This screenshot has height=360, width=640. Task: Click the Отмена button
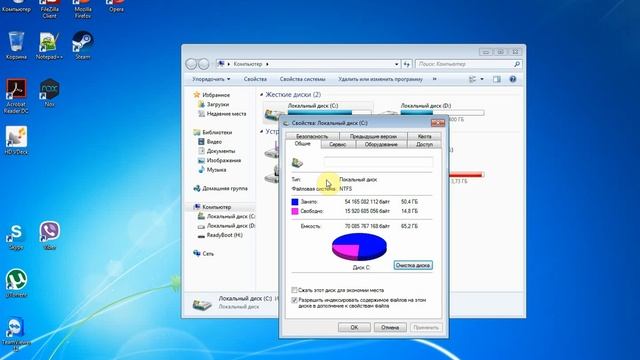[390, 327]
